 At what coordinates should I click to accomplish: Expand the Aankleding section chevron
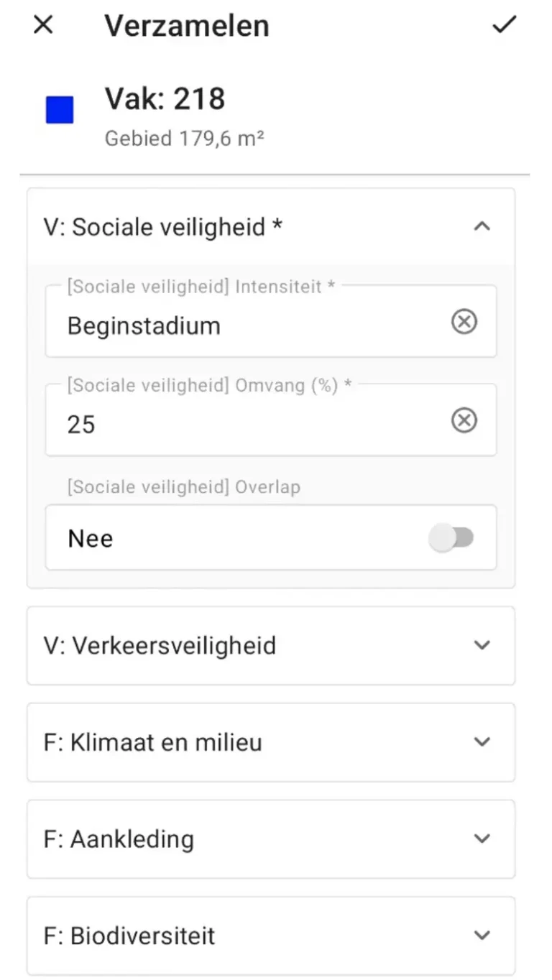[x=482, y=838]
